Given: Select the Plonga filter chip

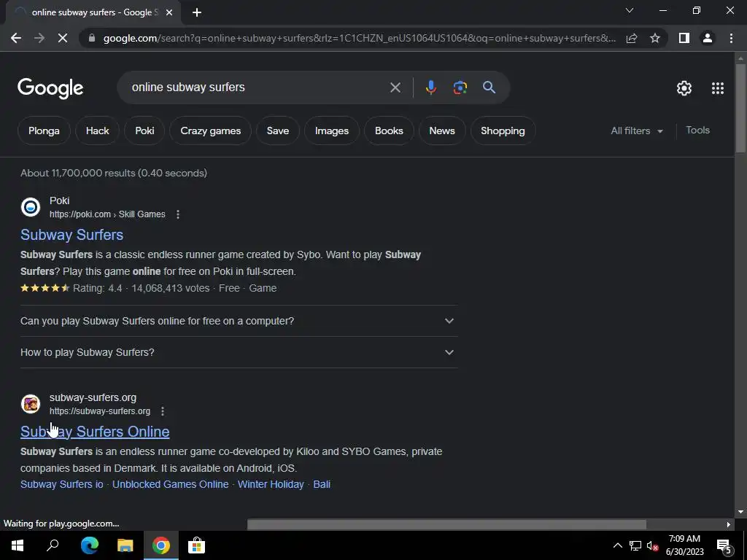Looking at the screenshot, I should [44, 131].
